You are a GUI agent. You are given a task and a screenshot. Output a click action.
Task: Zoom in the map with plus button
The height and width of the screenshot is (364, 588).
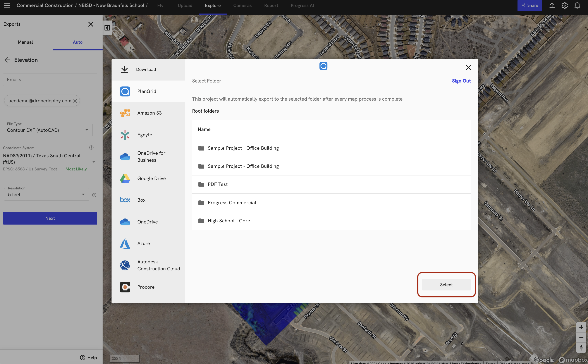click(581, 327)
